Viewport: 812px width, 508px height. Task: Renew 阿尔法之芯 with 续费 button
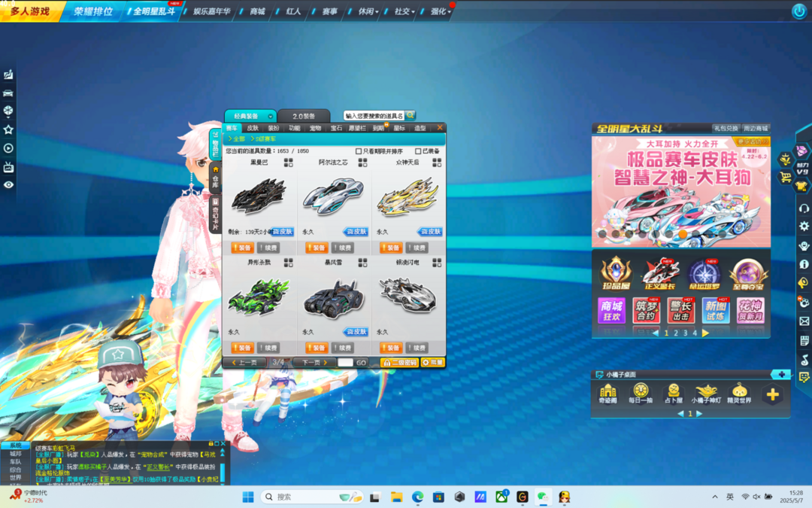(x=343, y=248)
